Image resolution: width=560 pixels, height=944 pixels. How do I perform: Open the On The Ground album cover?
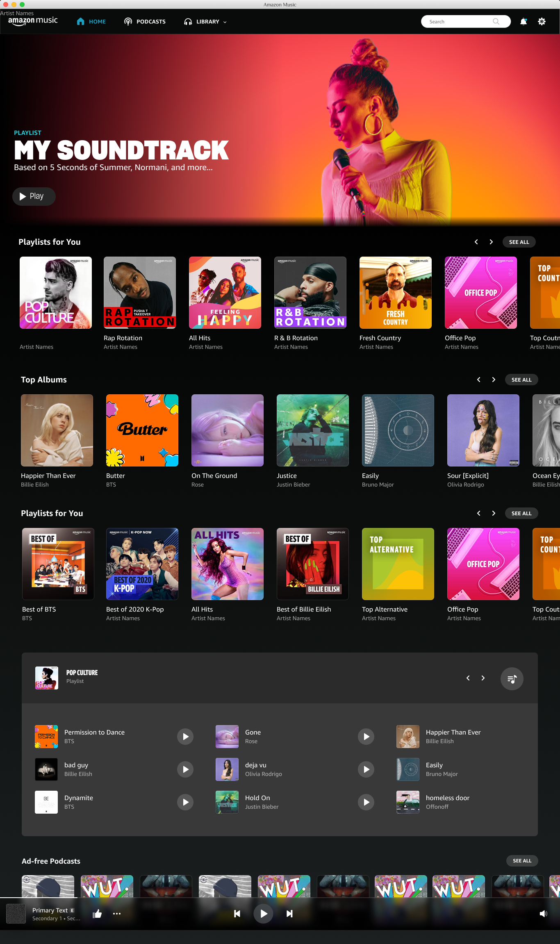(x=228, y=430)
